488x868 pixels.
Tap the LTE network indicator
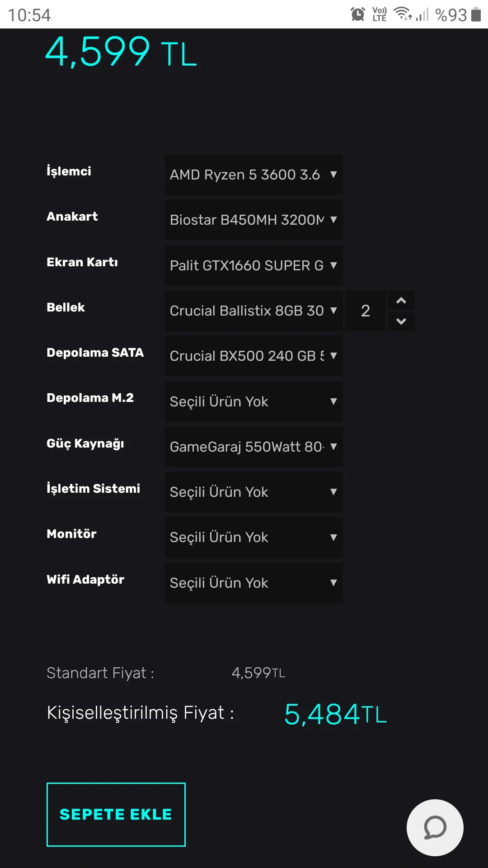(379, 14)
